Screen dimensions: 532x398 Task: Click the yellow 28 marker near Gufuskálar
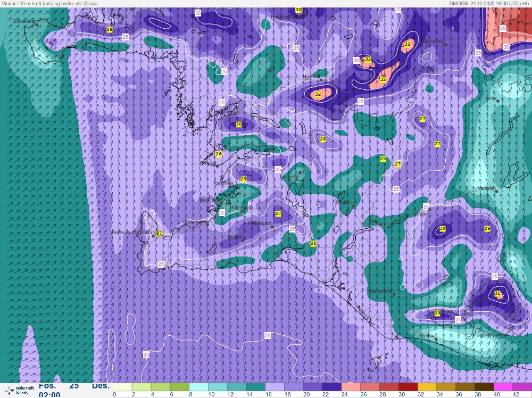click(x=109, y=29)
